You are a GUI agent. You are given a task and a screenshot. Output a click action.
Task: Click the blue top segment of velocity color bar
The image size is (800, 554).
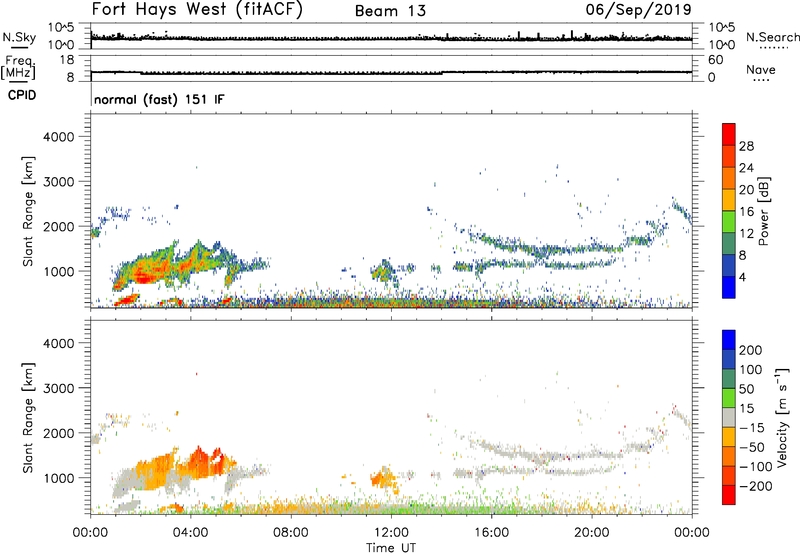click(x=729, y=340)
